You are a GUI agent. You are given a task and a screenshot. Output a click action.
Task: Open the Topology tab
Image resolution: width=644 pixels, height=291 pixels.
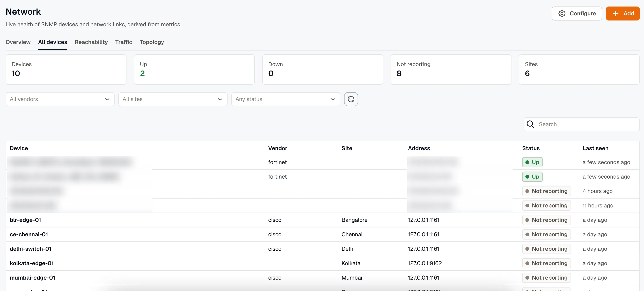pos(152,42)
